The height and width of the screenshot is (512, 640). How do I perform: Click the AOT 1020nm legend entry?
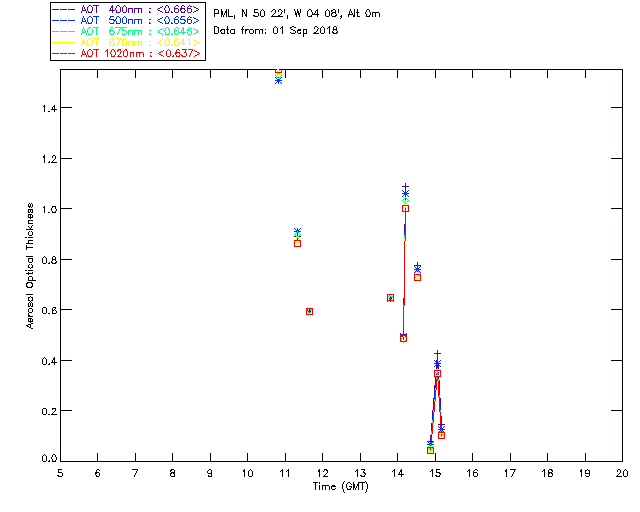tap(126, 53)
